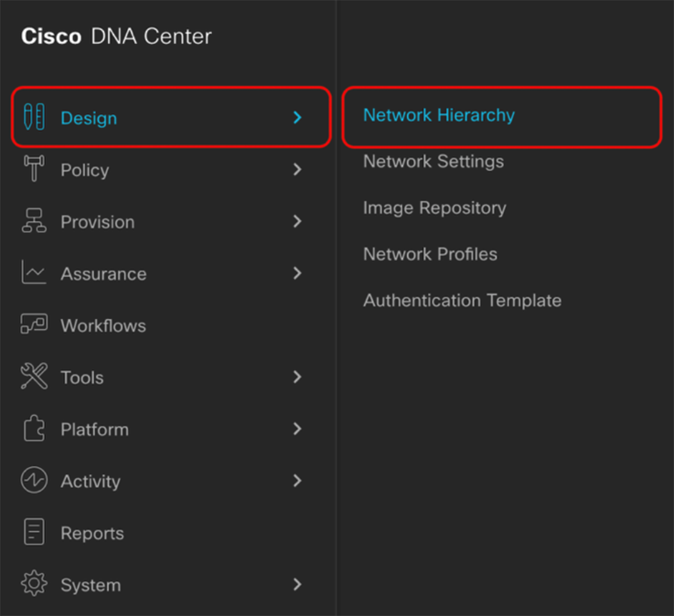Expand the Tools submenu chevron
The image size is (674, 616).
pyautogui.click(x=297, y=377)
